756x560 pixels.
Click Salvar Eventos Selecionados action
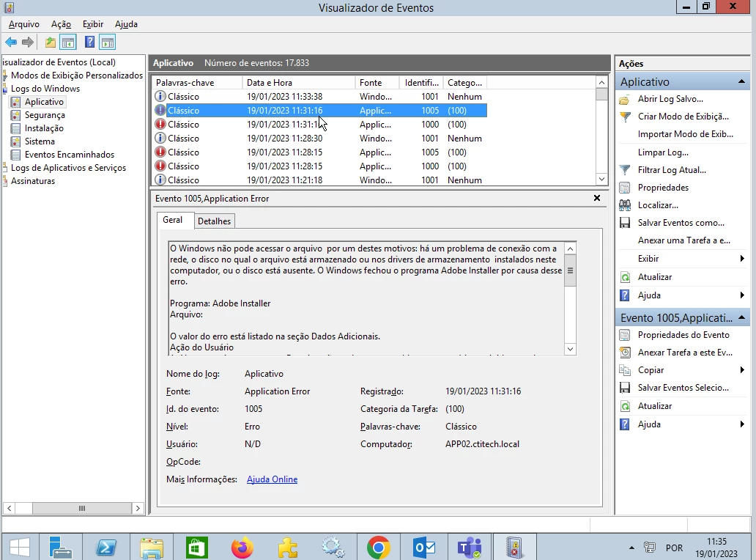point(683,388)
